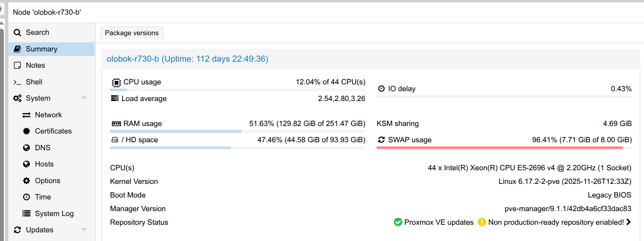The width and height of the screenshot is (644, 241).
Task: Click the Certificates badge icon
Action: [x=26, y=131]
